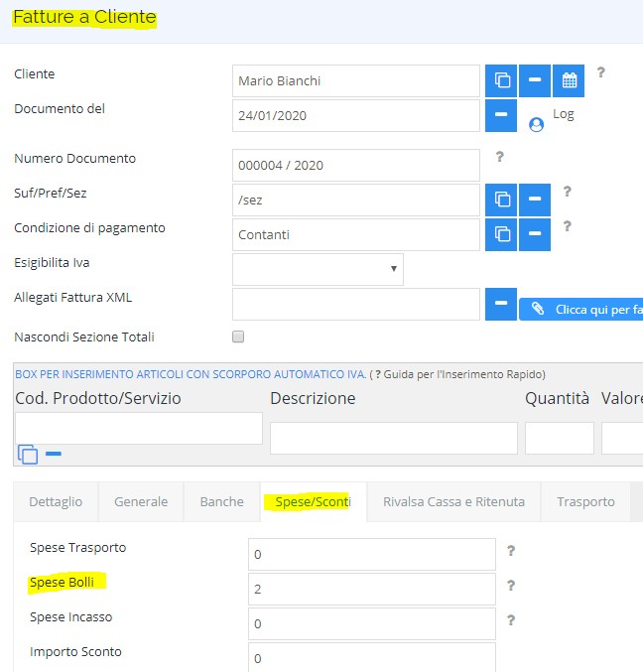Click the minus button beside Mario Bianchi
643x672 pixels.
click(x=535, y=80)
